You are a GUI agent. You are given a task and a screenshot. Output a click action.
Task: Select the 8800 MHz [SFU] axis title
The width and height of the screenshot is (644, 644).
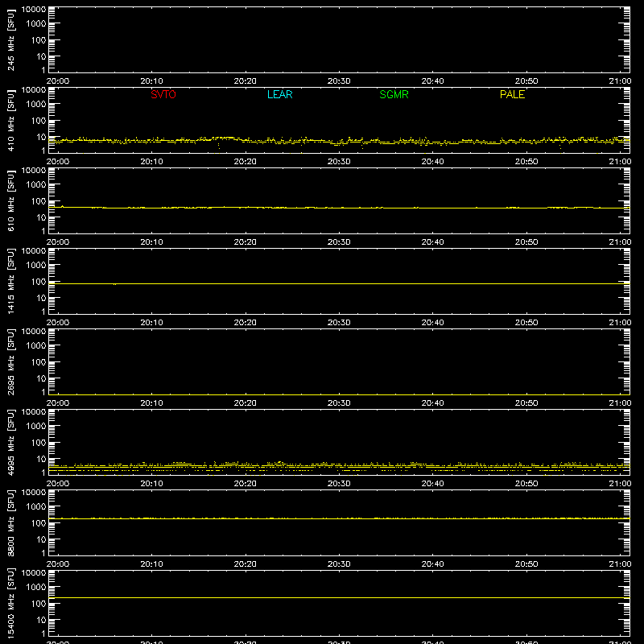click(10, 522)
